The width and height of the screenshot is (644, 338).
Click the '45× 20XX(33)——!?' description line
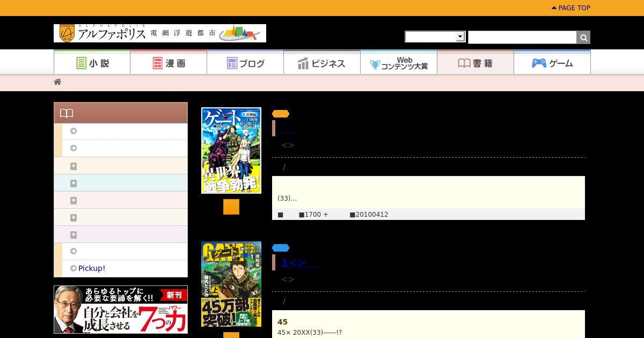tap(310, 333)
